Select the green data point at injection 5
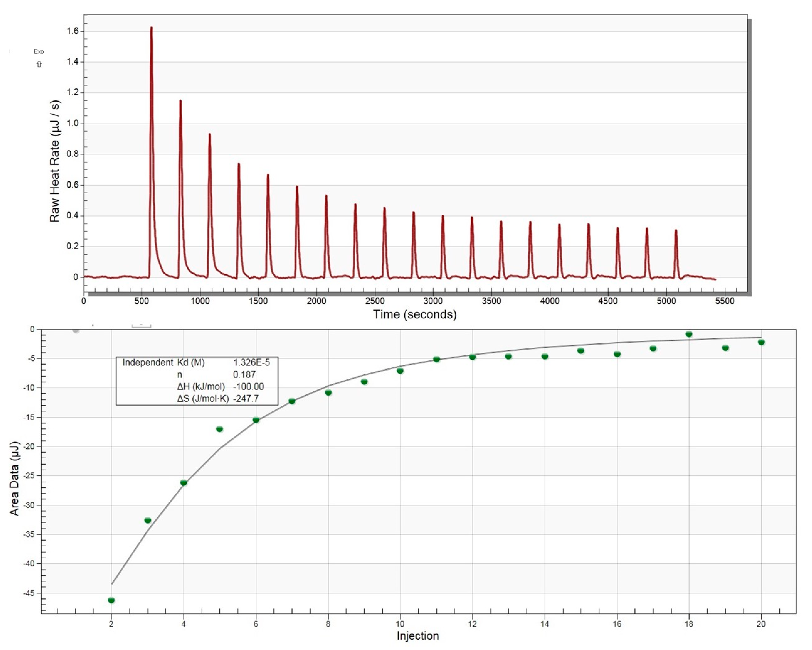812x650 pixels. 220,429
